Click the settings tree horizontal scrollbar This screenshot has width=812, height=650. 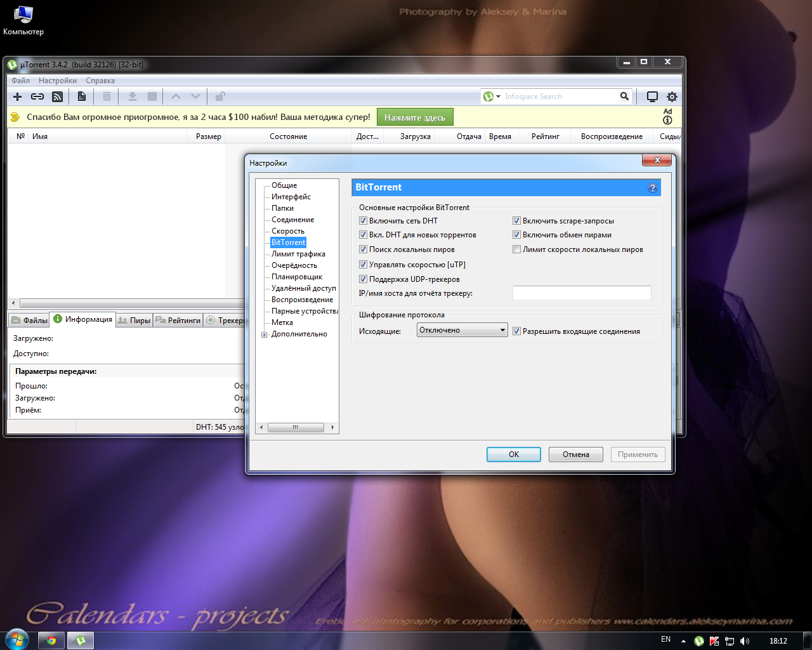click(298, 427)
